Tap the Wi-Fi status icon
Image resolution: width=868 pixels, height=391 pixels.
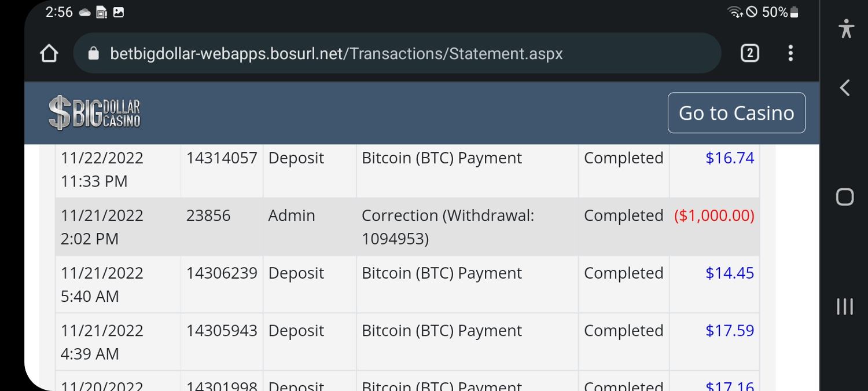[735, 12]
